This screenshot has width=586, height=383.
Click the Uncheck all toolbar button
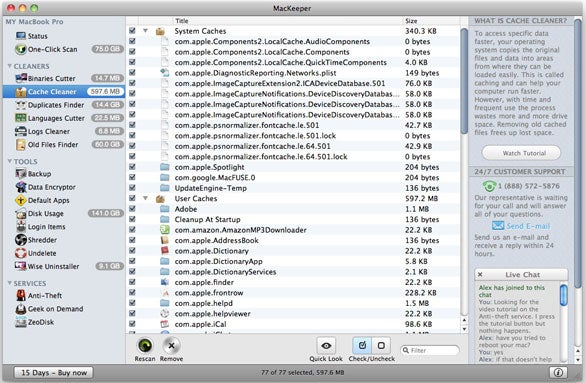pos(381,345)
